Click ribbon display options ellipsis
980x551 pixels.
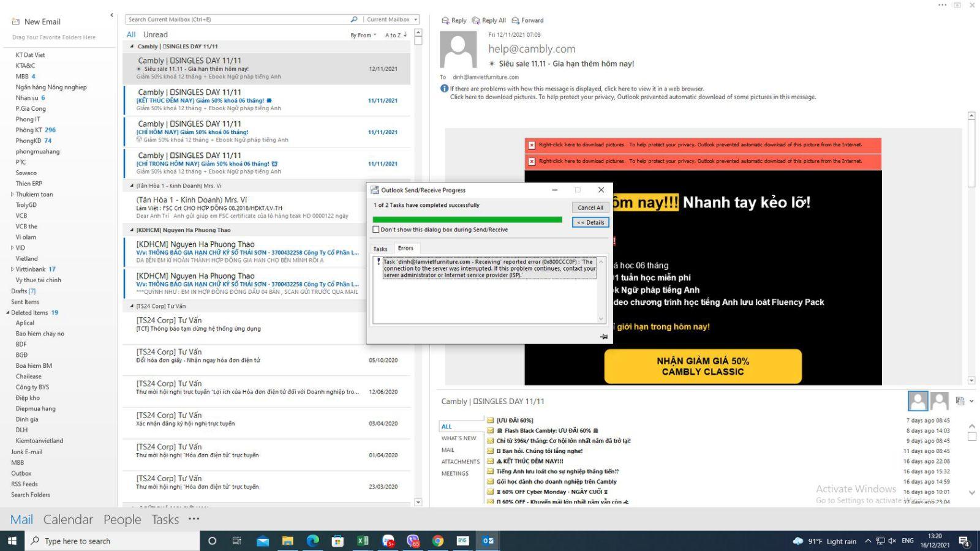[x=943, y=5]
